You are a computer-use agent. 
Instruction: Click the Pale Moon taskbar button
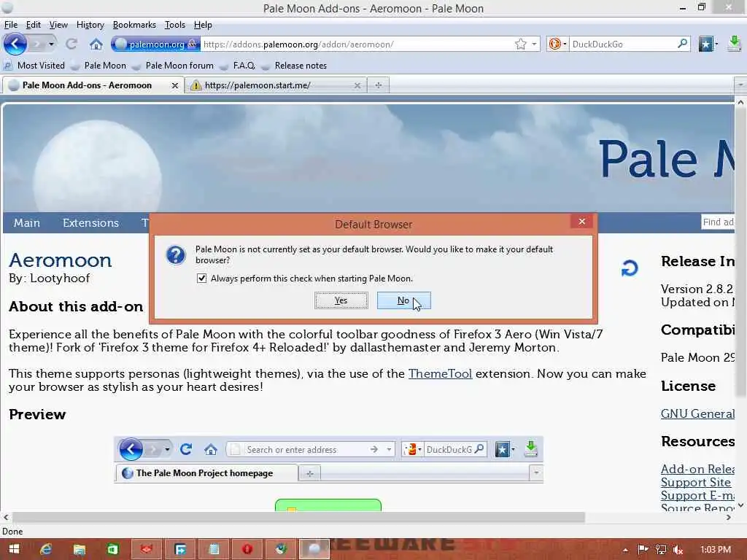(x=314, y=550)
